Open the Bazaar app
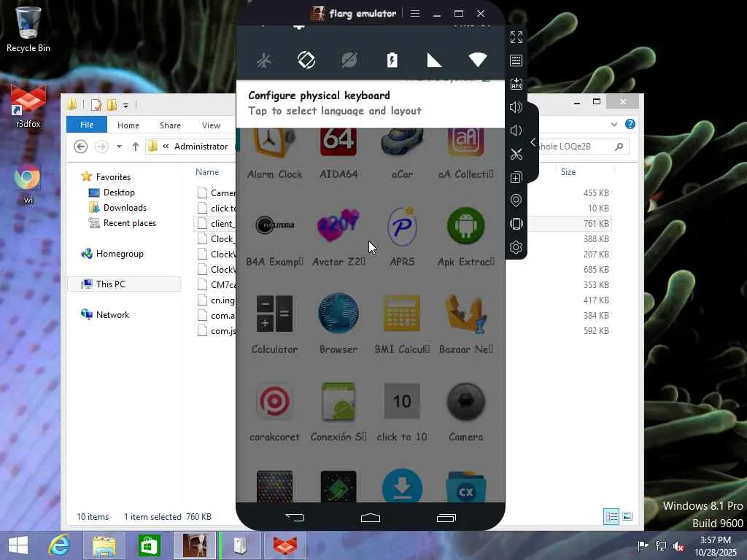747x560 pixels. 465,324
